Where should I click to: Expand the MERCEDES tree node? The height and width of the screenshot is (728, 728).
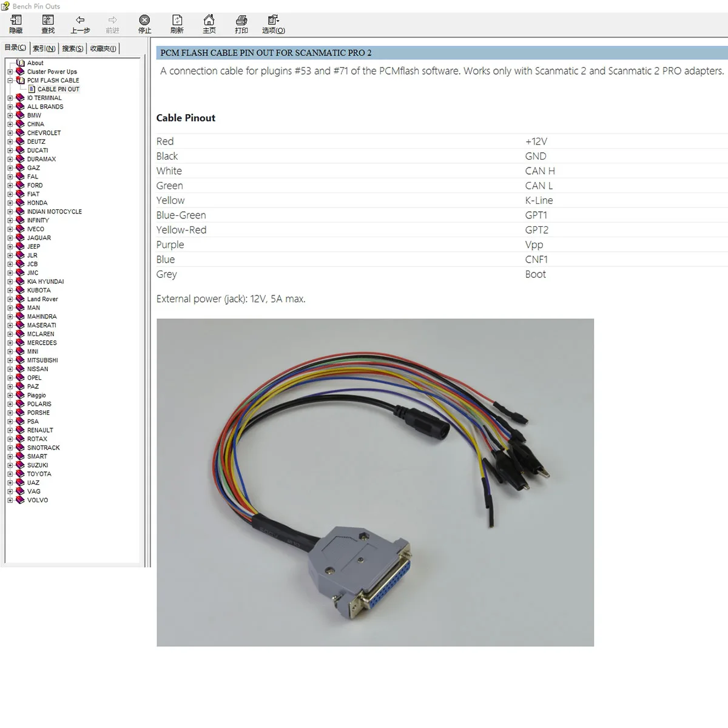tap(10, 343)
